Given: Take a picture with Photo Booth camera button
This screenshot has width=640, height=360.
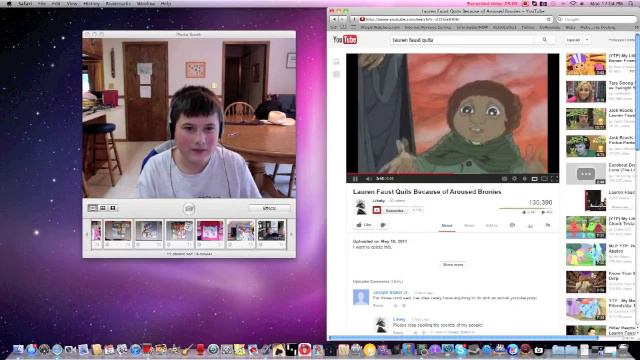Looking at the screenshot, I should tap(189, 209).
